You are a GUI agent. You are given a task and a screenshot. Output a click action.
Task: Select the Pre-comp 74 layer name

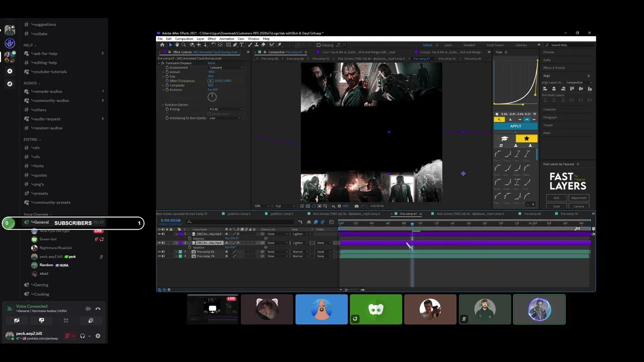205,256
